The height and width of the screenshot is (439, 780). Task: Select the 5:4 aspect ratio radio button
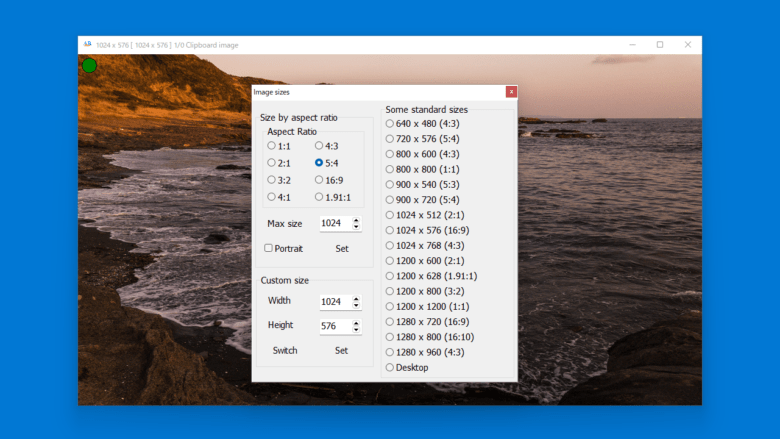click(x=327, y=163)
